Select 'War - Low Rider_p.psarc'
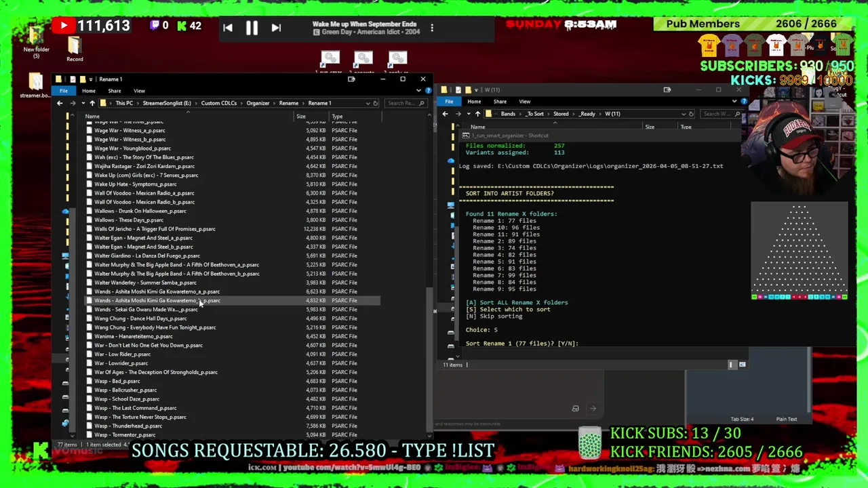The width and height of the screenshot is (868, 488). [233, 354]
